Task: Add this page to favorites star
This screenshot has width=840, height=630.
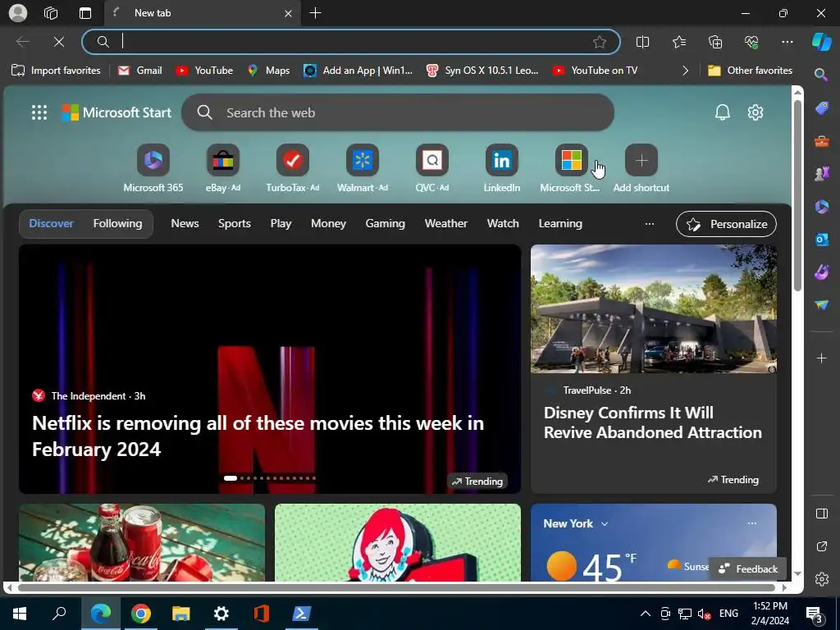Action: (600, 42)
